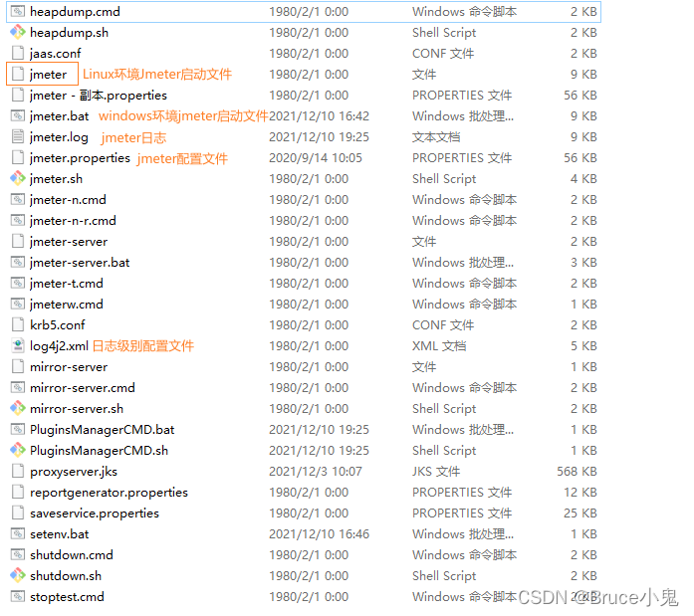Select the mirror-server.cmd file name
Image resolution: width=694 pixels, height=616 pixels.
(x=83, y=388)
